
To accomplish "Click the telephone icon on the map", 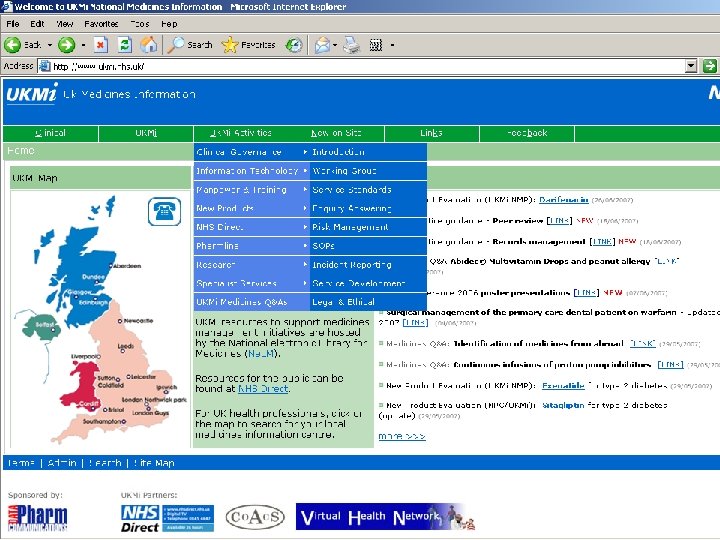I will [x=164, y=211].
